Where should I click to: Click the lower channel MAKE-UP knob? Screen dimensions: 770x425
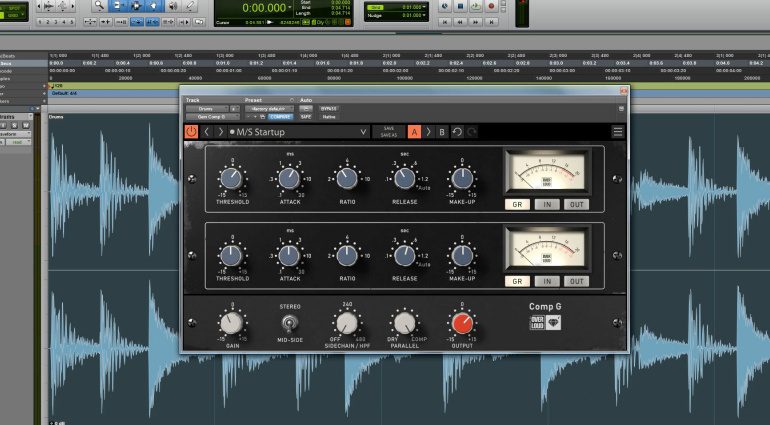(x=462, y=255)
